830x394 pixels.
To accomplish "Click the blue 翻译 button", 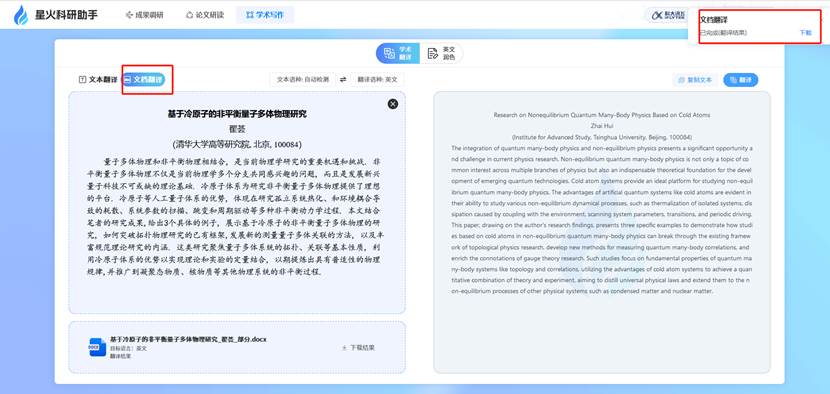I will point(741,80).
